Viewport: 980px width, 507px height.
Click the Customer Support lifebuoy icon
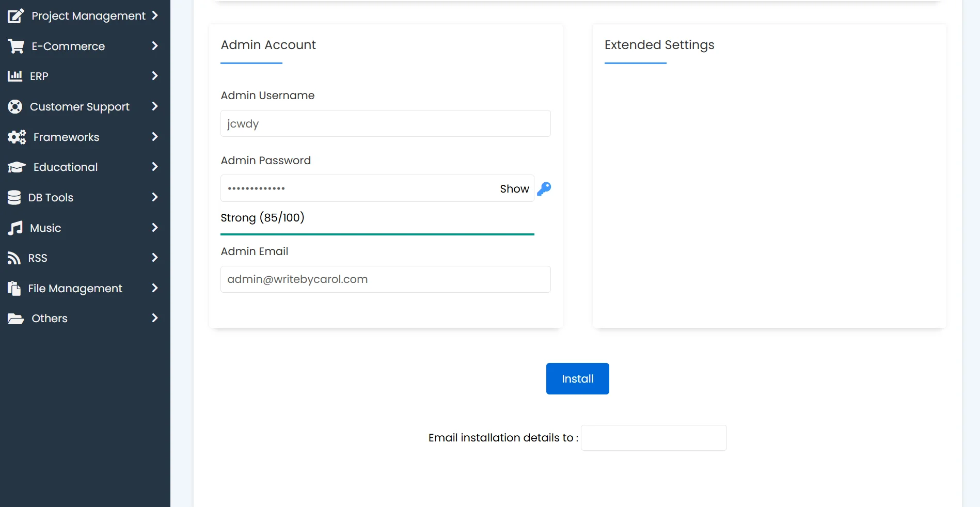coord(15,107)
